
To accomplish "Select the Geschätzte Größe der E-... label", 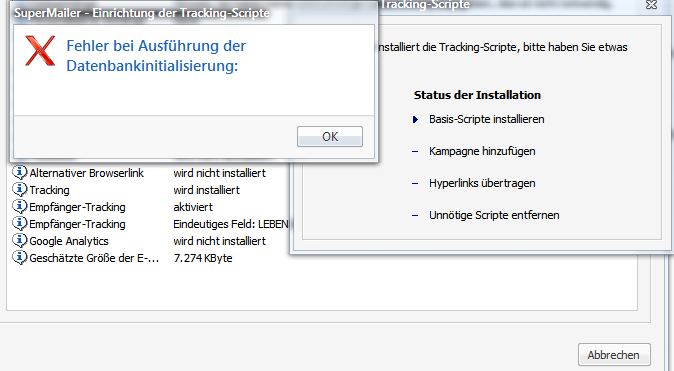I will pos(94,258).
